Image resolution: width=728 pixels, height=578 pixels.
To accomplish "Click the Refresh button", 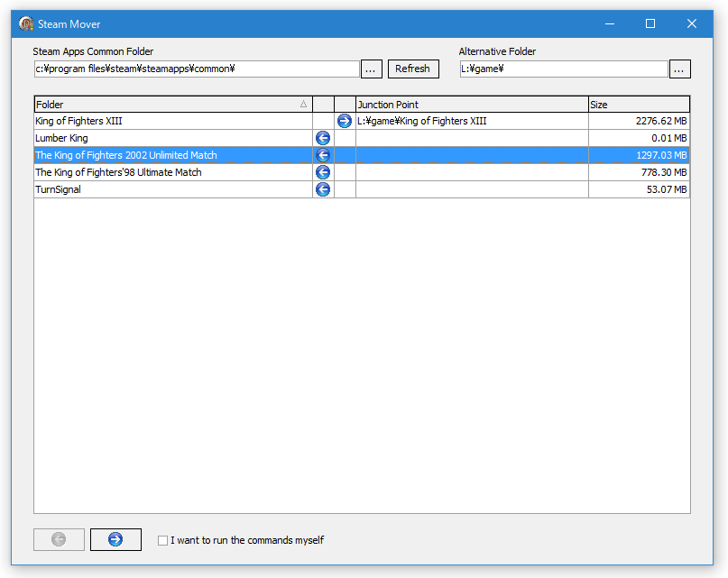I will click(413, 69).
